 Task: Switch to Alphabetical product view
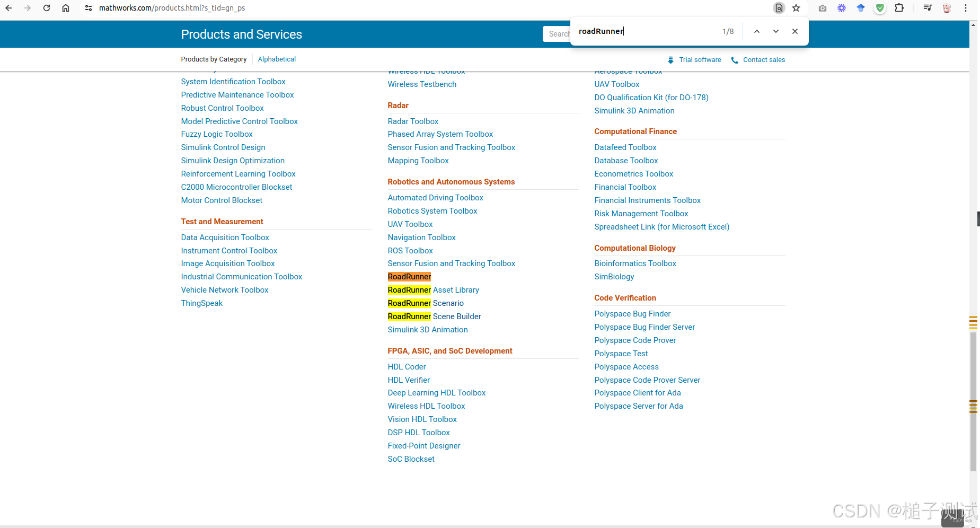tap(277, 59)
